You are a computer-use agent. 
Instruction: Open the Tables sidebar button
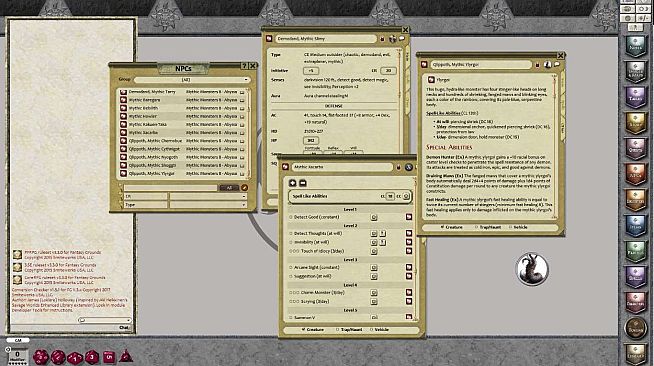[x=635, y=97]
